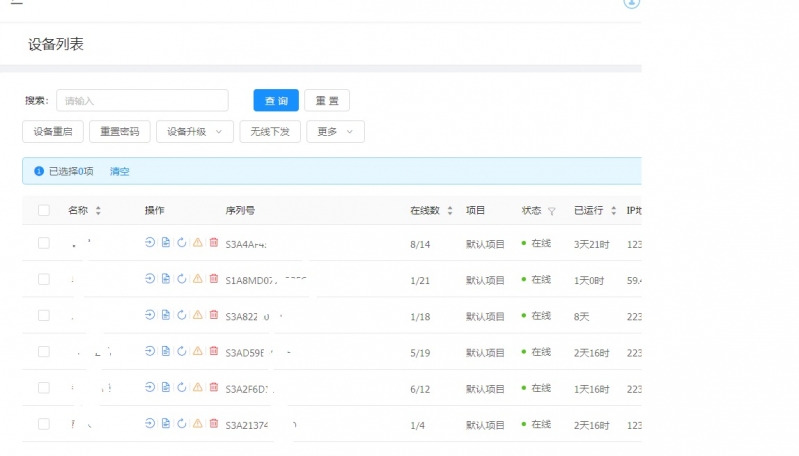Click the 重置 reset button
Screen dimensions: 799x456
pos(327,100)
